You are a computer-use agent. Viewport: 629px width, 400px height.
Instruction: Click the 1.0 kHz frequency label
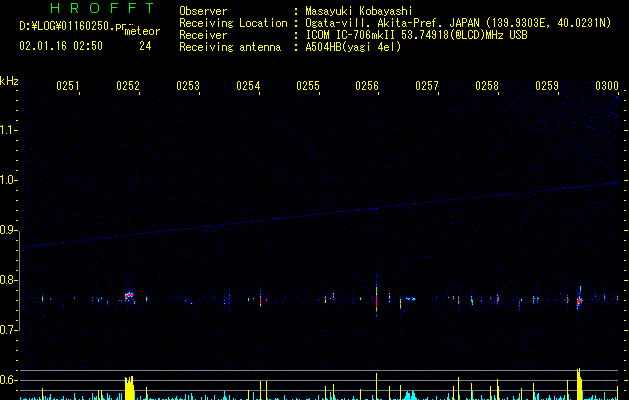[x=8, y=180]
